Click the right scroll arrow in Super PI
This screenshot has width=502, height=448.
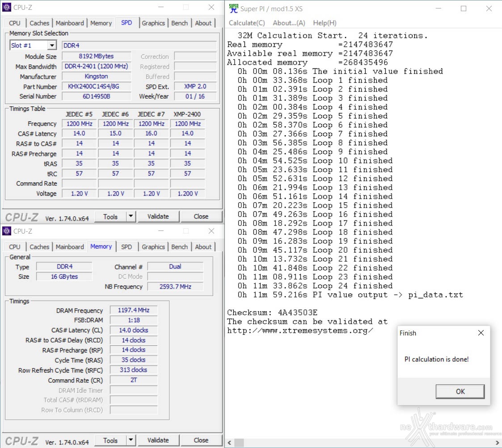(x=498, y=443)
